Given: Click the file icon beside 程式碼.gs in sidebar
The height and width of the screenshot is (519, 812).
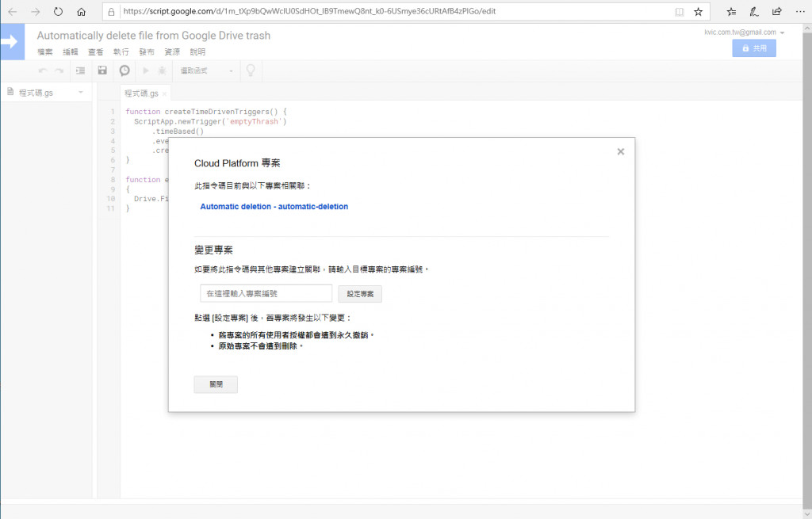Looking at the screenshot, I should point(10,92).
